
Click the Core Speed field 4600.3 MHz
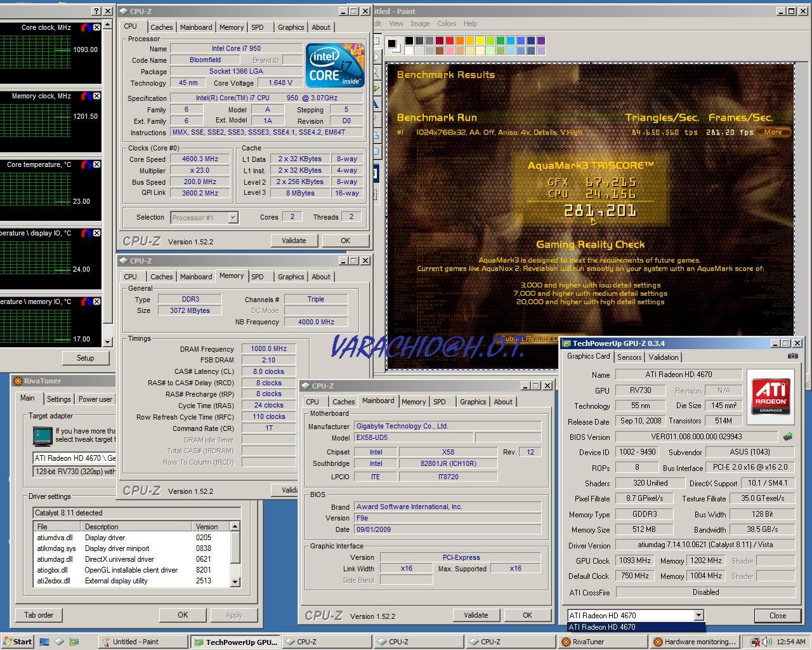pos(200,159)
